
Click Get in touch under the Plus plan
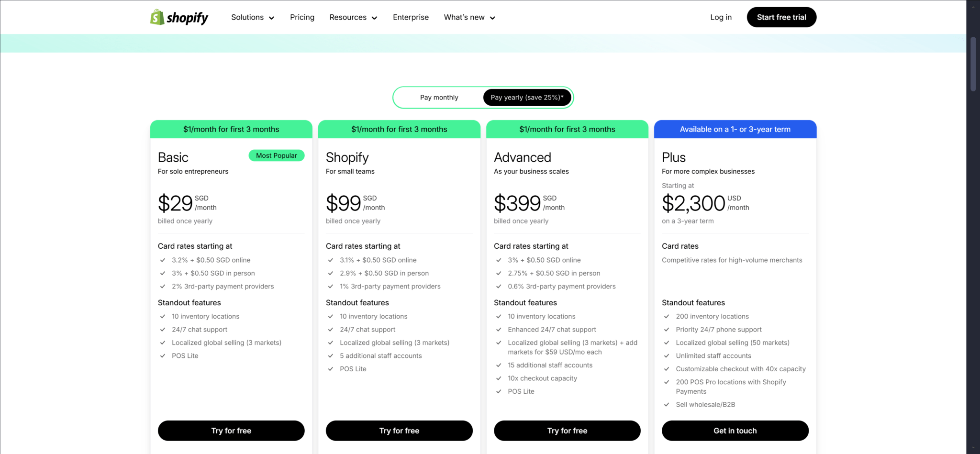coord(735,430)
